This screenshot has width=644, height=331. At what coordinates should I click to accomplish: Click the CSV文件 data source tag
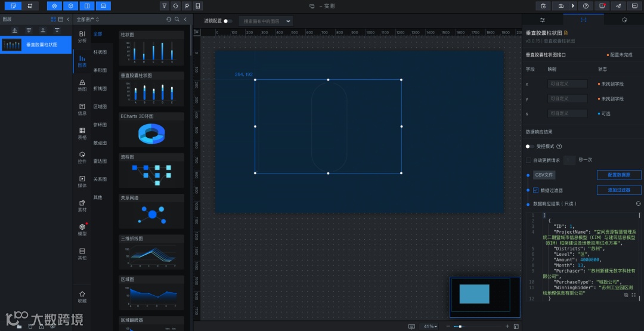544,175
